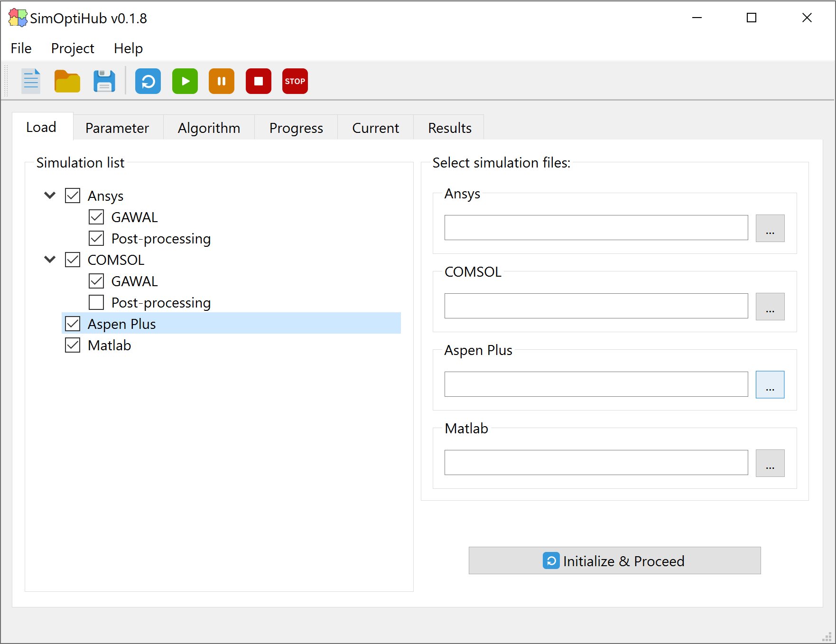Click Initialize & Proceed button
The height and width of the screenshot is (644, 836).
click(614, 560)
